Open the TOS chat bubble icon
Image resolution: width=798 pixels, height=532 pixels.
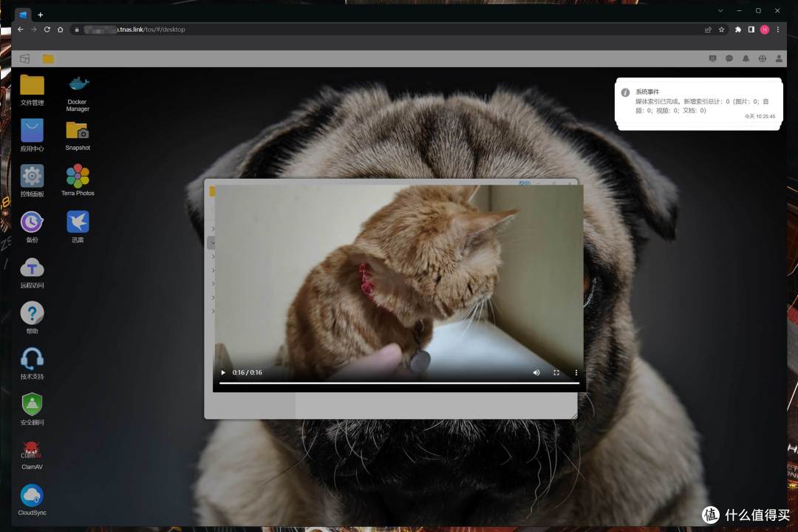(729, 58)
